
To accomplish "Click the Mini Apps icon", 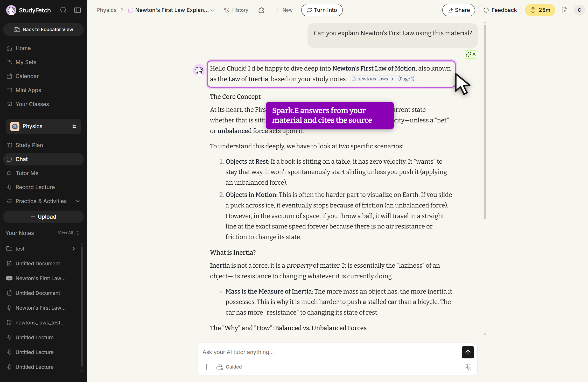I will 9,90.
